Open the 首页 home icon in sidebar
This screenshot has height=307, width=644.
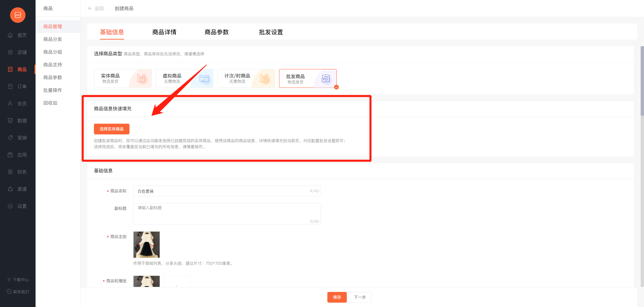click(x=10, y=35)
